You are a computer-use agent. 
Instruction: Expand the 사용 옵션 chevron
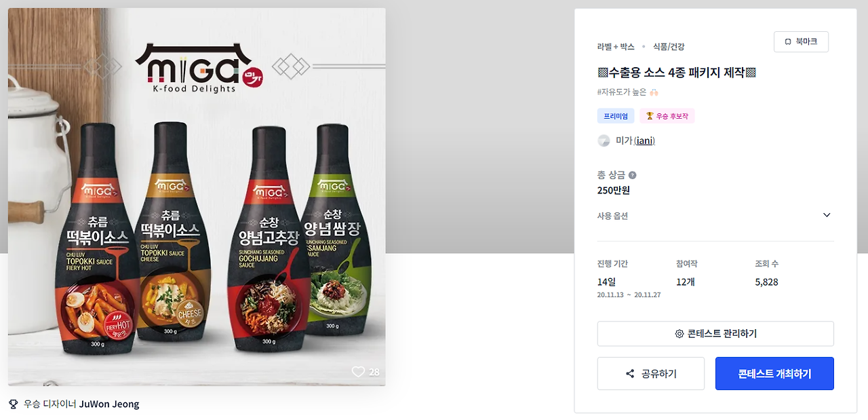point(827,215)
